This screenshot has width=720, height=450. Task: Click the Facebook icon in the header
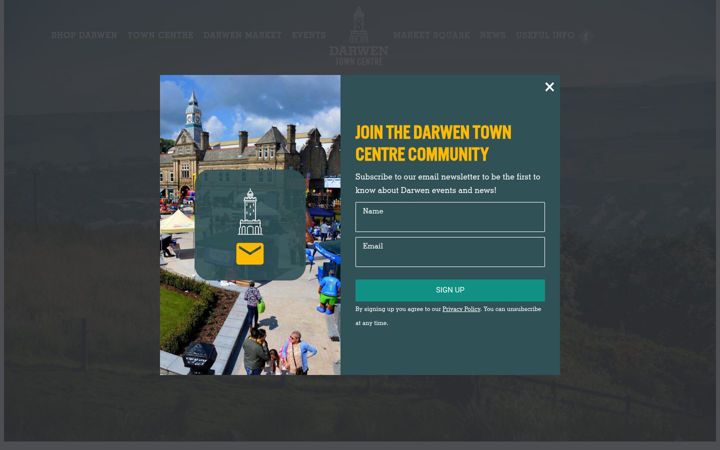pos(585,36)
